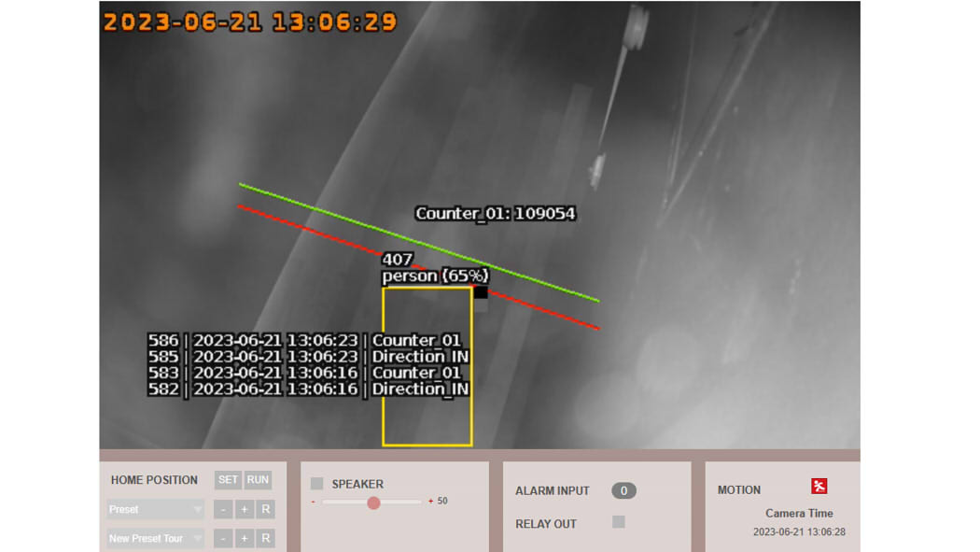Image resolution: width=980 pixels, height=552 pixels.
Task: Click the plus button beside New Preset Tour
Action: tap(245, 538)
